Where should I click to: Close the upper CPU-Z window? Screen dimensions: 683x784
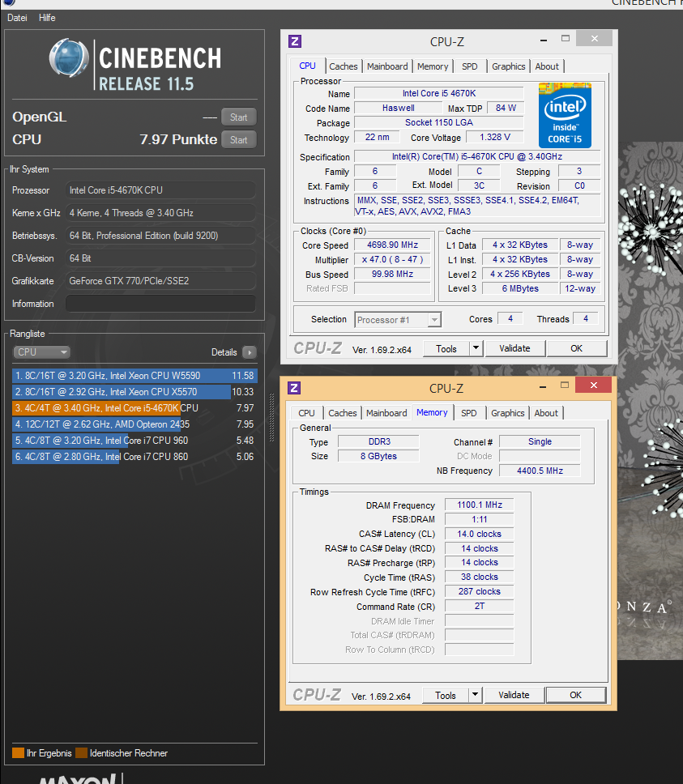[594, 39]
